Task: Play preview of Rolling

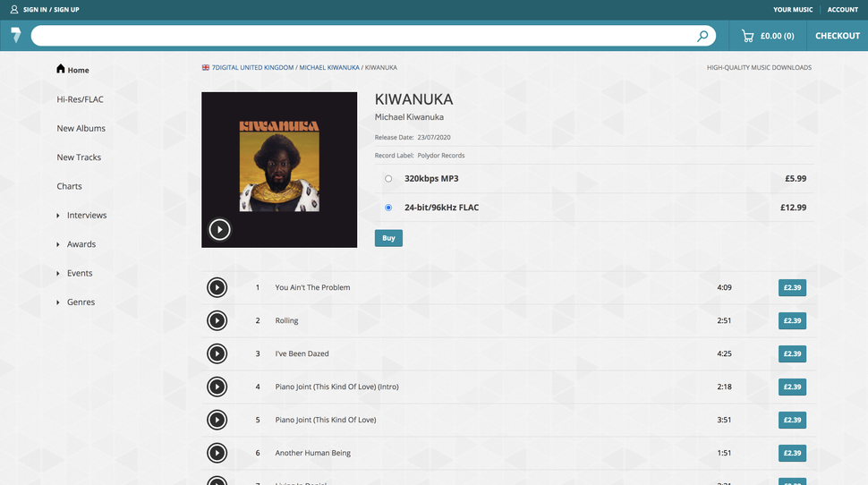Action: tap(217, 320)
